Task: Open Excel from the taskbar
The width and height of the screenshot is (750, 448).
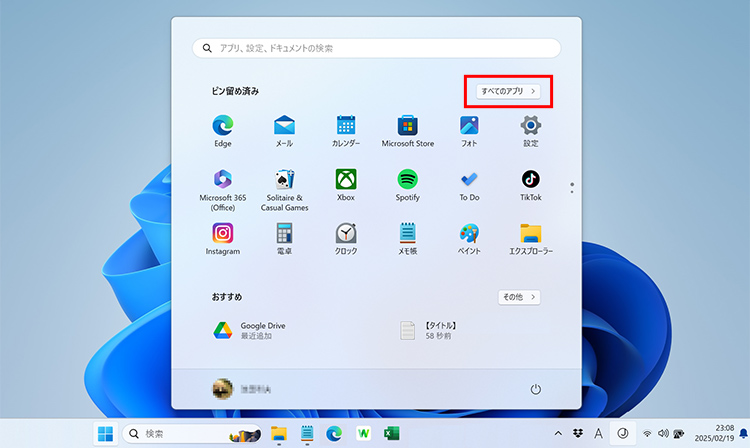Action: [x=392, y=434]
